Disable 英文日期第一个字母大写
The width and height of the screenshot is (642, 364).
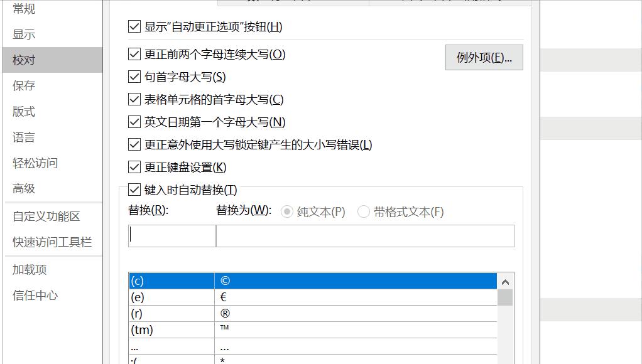point(134,122)
